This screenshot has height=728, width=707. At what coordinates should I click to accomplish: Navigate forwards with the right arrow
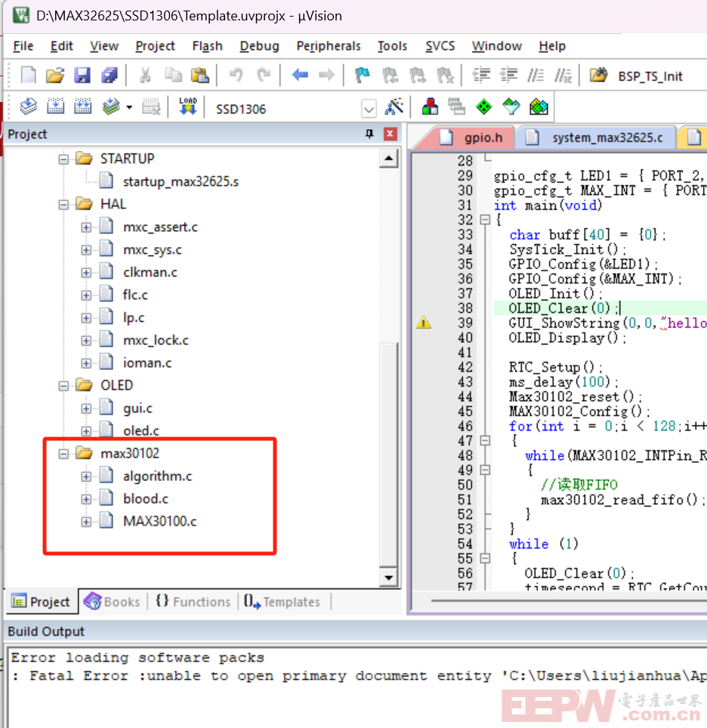click(x=326, y=75)
